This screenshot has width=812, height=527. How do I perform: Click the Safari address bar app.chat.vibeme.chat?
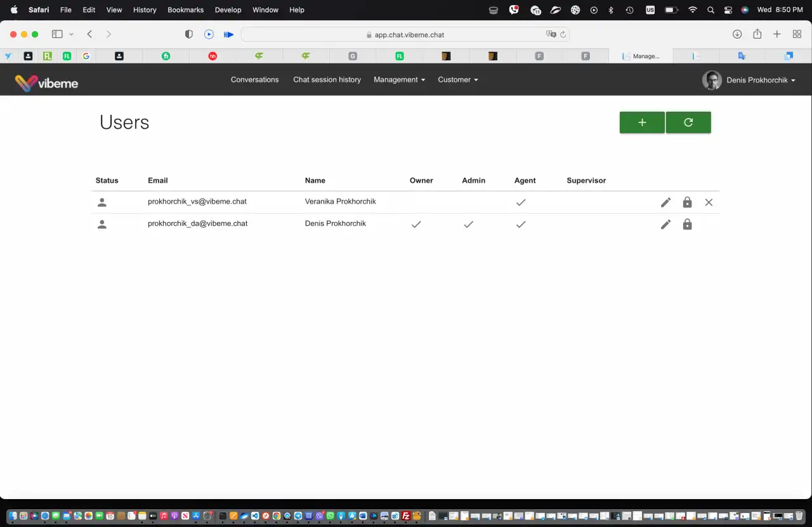(x=405, y=35)
